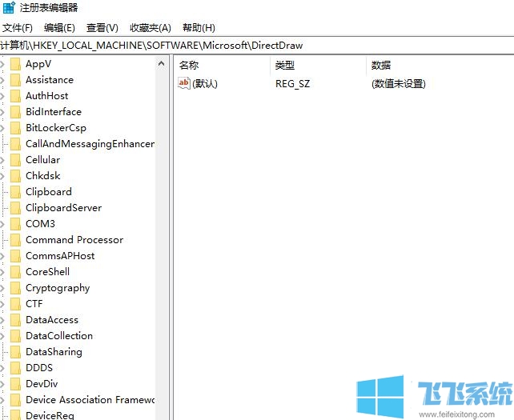The image size is (514, 420).
Task: Select the DataCollection registry key
Action: [x=58, y=336]
